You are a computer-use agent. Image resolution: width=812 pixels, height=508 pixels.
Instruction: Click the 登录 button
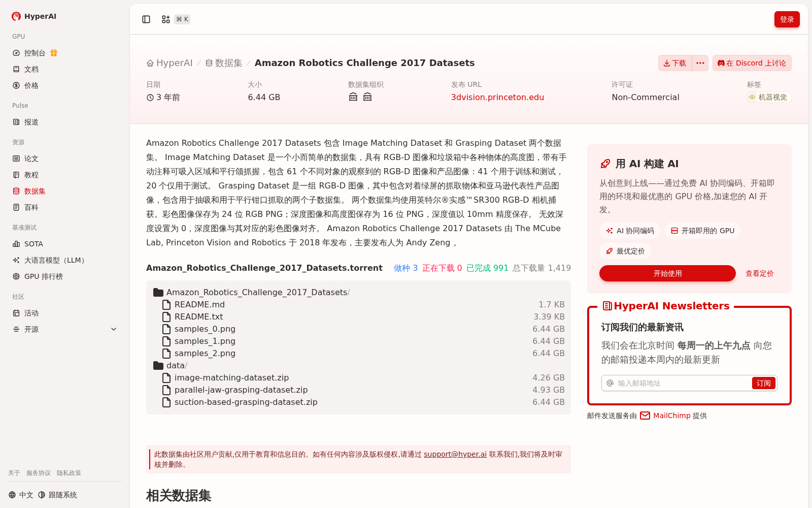787,19
